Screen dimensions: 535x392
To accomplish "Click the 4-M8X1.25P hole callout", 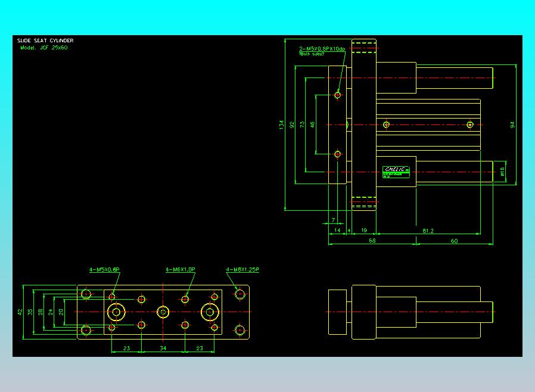I will [242, 269].
